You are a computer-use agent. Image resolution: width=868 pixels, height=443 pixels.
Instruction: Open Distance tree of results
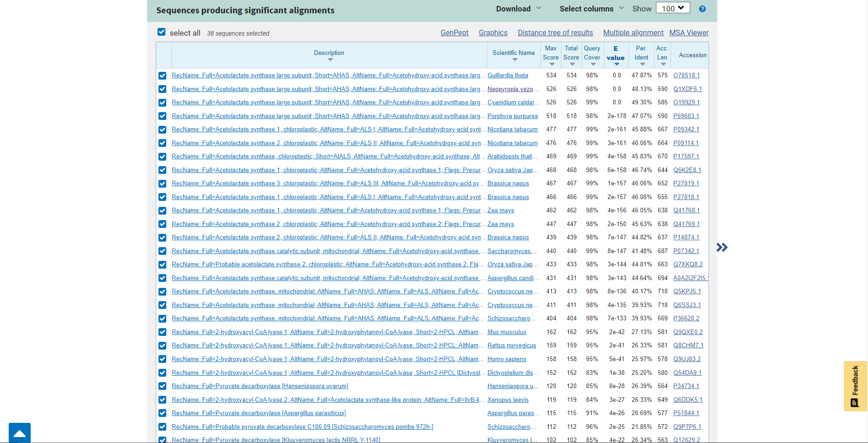click(x=555, y=32)
